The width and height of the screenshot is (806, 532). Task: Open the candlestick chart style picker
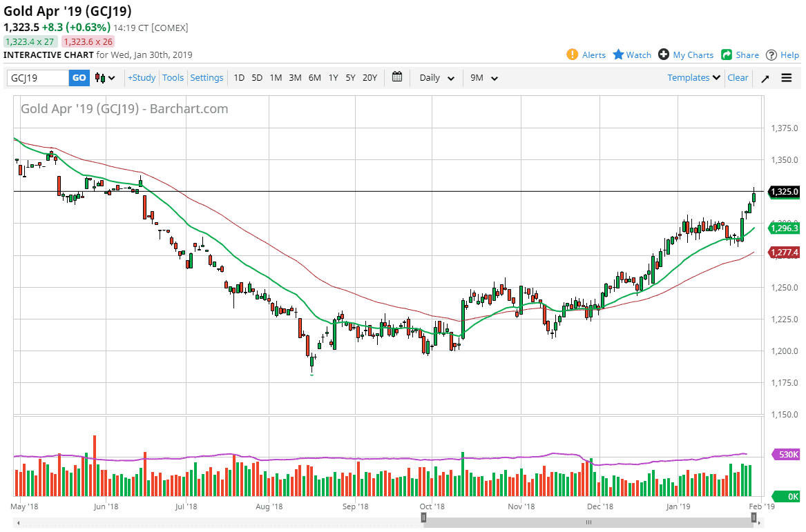[103, 77]
